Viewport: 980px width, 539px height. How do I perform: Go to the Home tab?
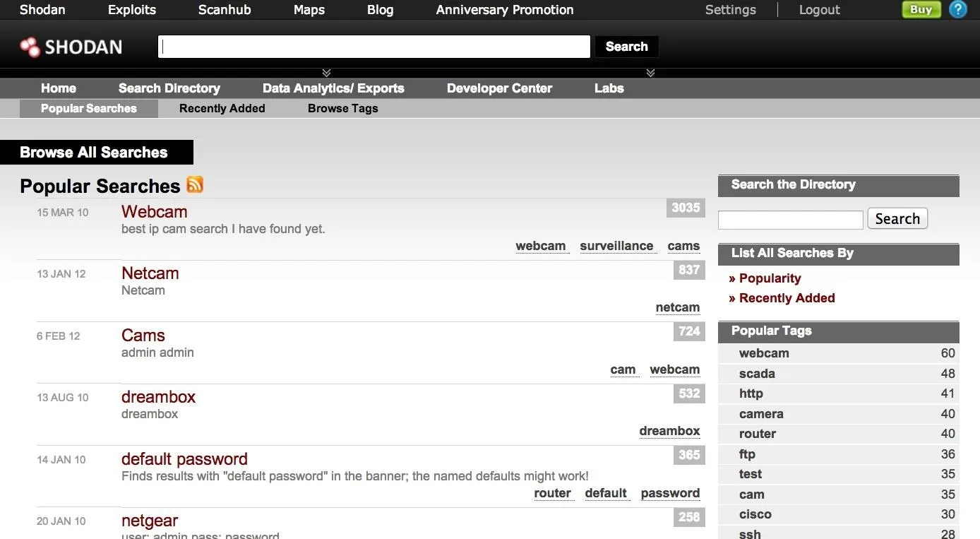pyautogui.click(x=59, y=88)
